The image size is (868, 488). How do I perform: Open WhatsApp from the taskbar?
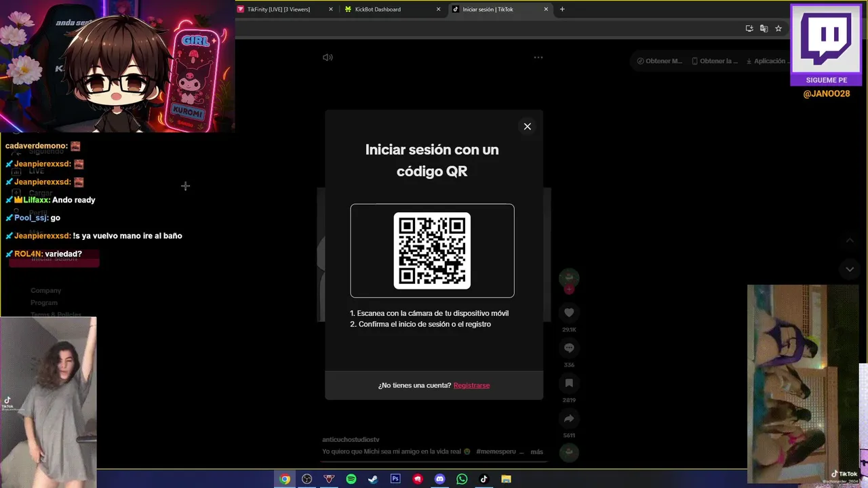coord(462,479)
